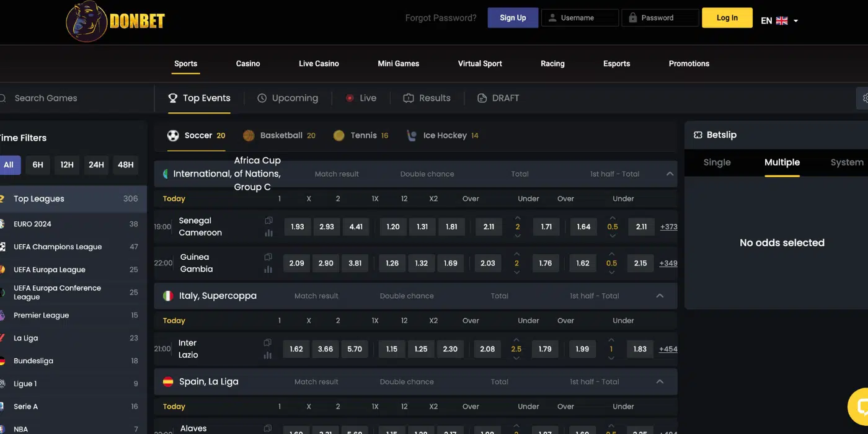The width and height of the screenshot is (868, 434).
Task: Select the Basketball sport icon
Action: (249, 135)
